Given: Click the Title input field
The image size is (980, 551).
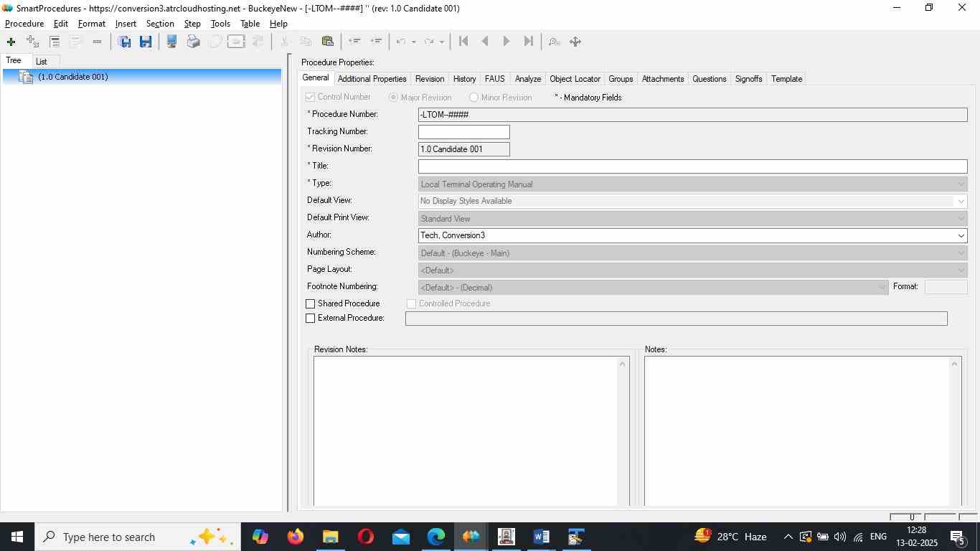Looking at the screenshot, I should (693, 166).
